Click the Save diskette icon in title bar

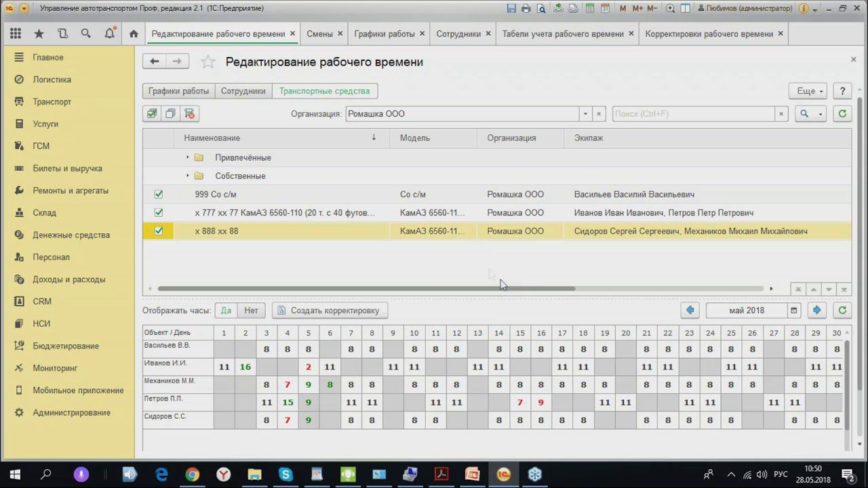tap(512, 9)
